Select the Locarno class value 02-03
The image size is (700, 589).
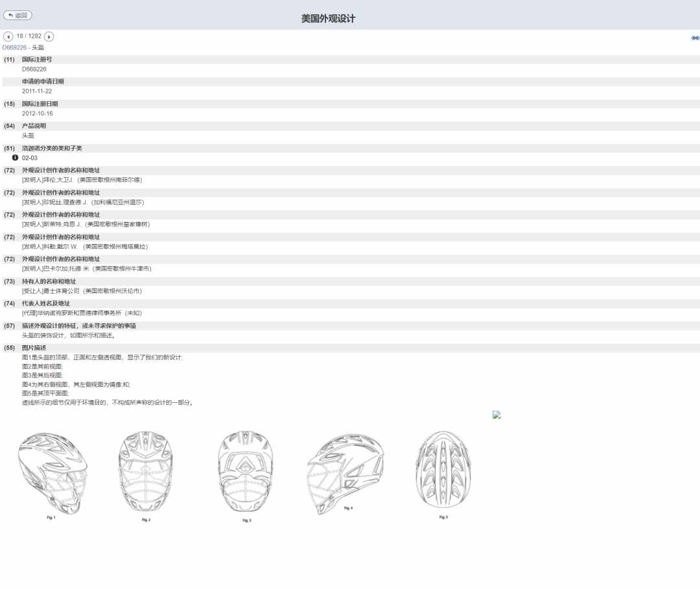[x=29, y=158]
